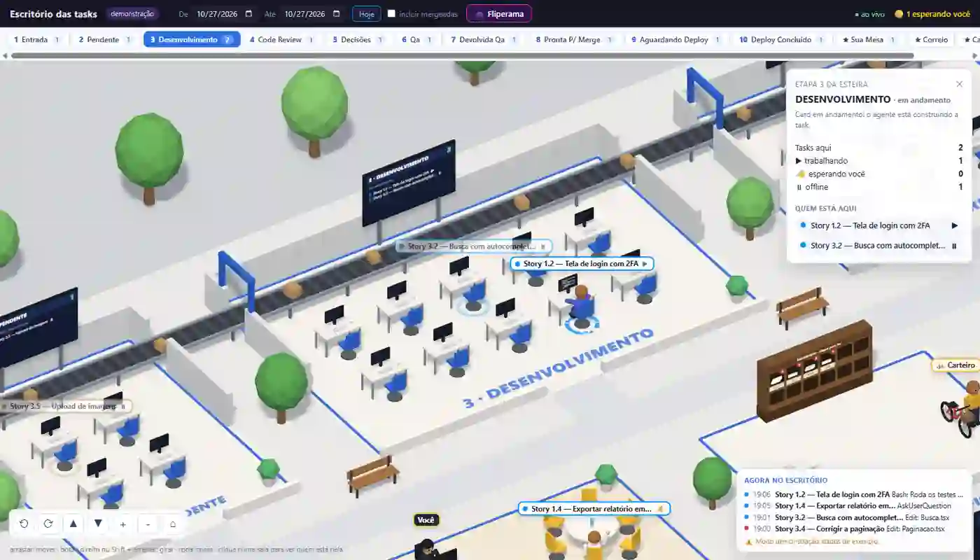Select Story 1.4 Exportar relatório label in office
The width and height of the screenshot is (980, 560).
click(x=594, y=509)
